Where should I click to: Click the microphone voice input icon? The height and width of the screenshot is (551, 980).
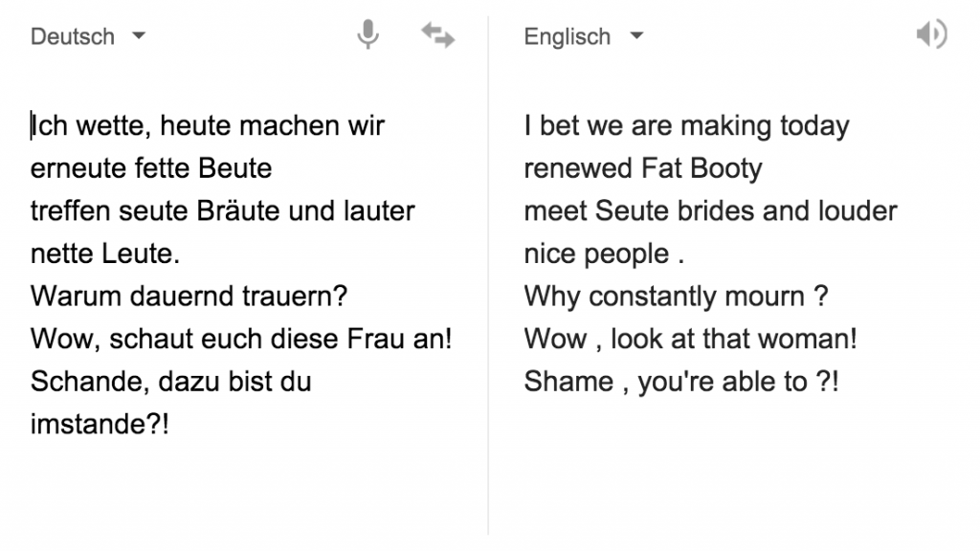tap(367, 36)
